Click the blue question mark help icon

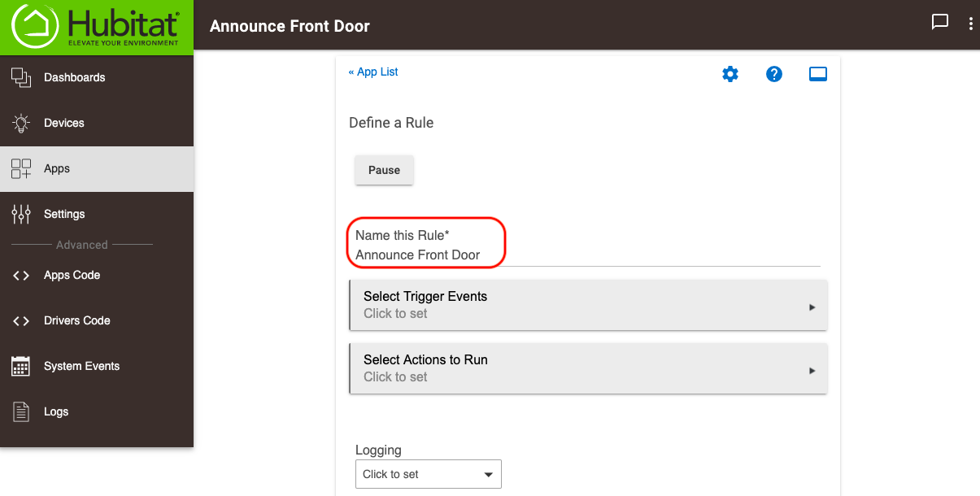tap(774, 75)
